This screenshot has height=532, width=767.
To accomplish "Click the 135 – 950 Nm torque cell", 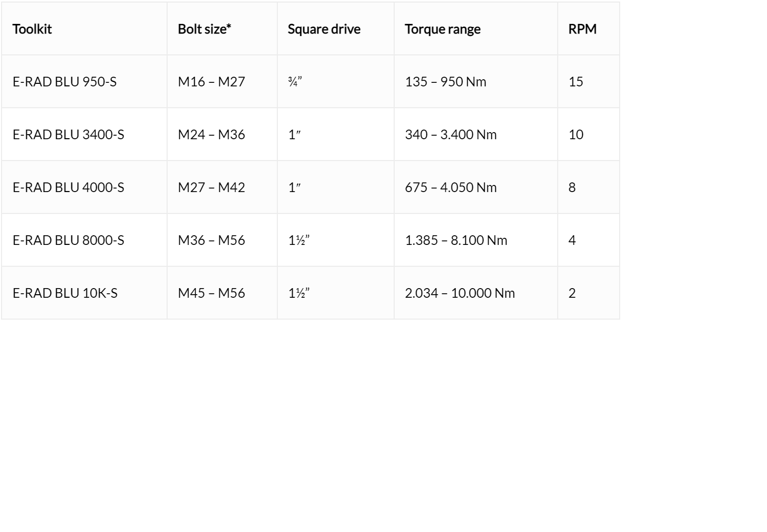I will click(476, 81).
